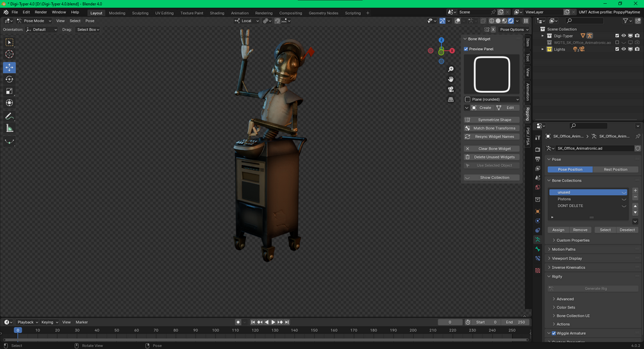Open the Drag Select Box dropdown
This screenshot has width=644, height=349.
(88, 30)
